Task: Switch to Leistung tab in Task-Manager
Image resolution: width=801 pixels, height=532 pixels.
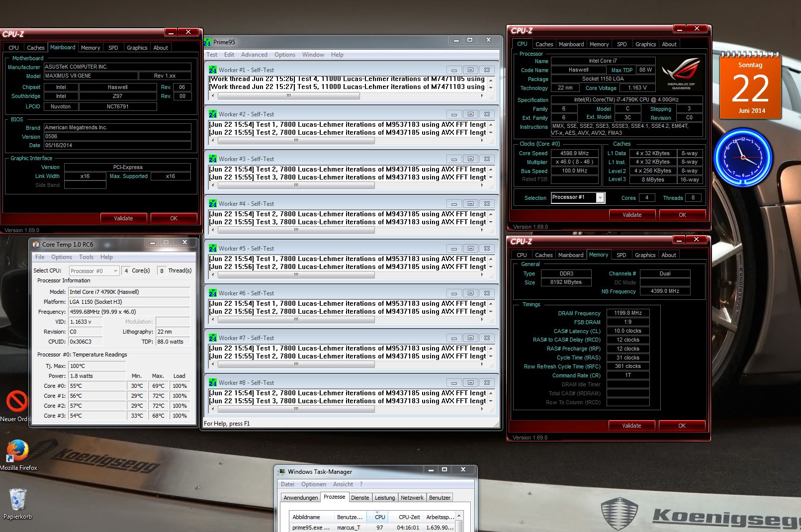Action: coord(385,498)
